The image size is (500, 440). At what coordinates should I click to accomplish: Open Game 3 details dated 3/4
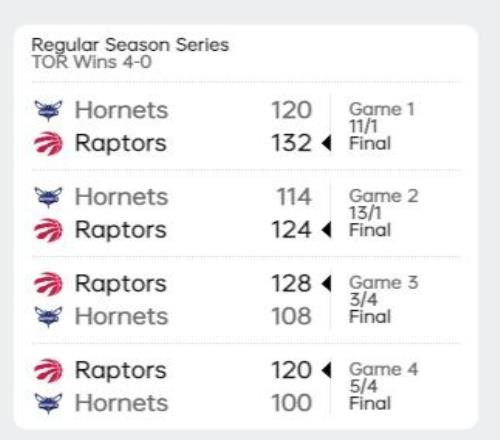(x=383, y=300)
